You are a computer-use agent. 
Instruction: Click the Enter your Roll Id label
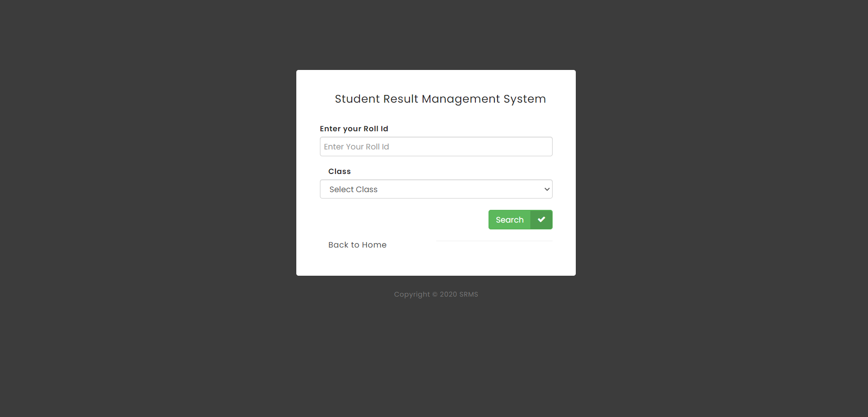tap(354, 129)
